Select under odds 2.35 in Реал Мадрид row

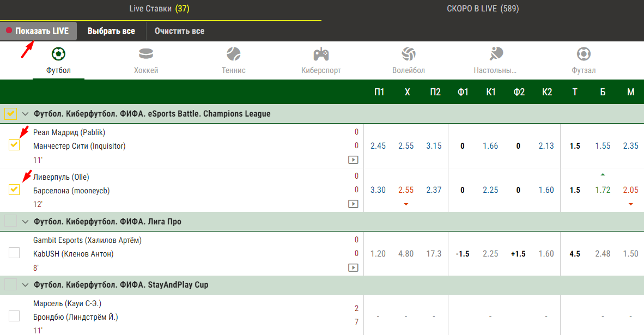[630, 146]
